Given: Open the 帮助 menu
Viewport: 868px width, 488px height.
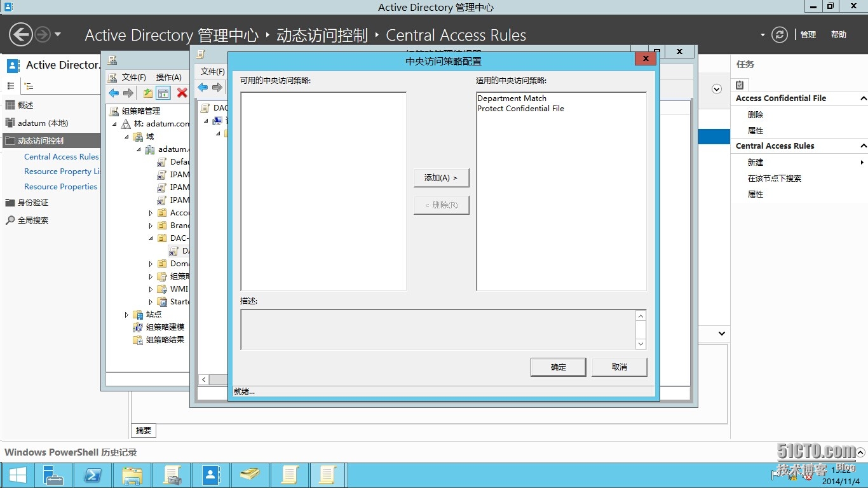Looking at the screenshot, I should (839, 35).
